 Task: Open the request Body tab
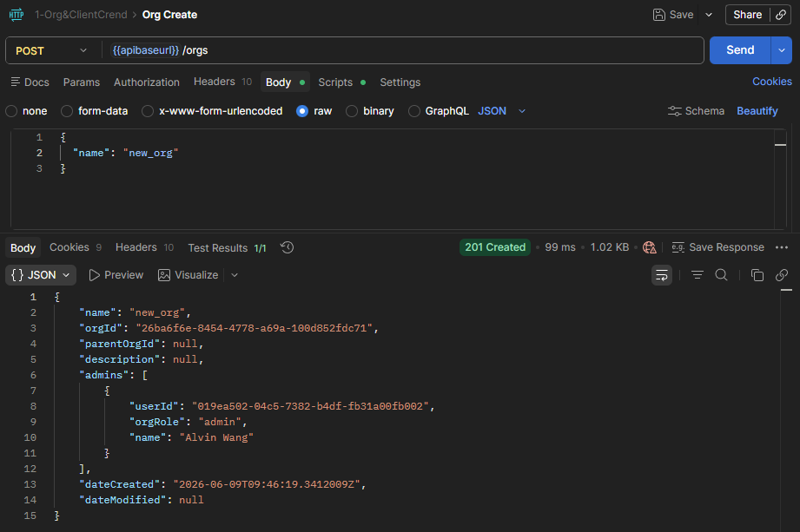tap(285, 82)
